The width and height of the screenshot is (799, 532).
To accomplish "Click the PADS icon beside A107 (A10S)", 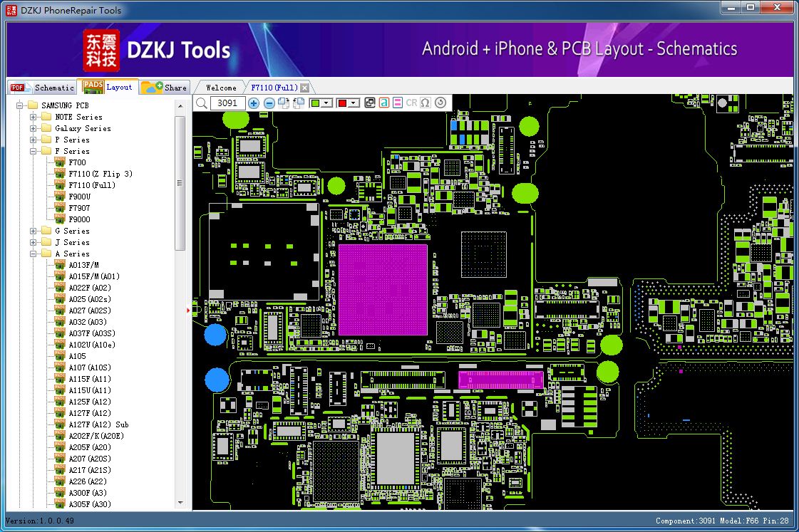I will [x=60, y=367].
